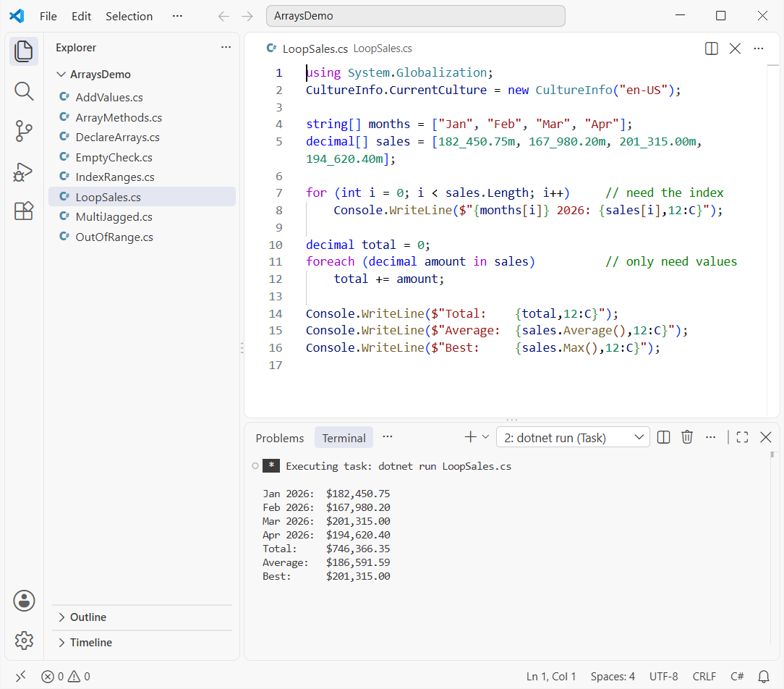The width and height of the screenshot is (784, 689).
Task: Open MultiJagged.cs in Explorer
Action: pos(142,216)
